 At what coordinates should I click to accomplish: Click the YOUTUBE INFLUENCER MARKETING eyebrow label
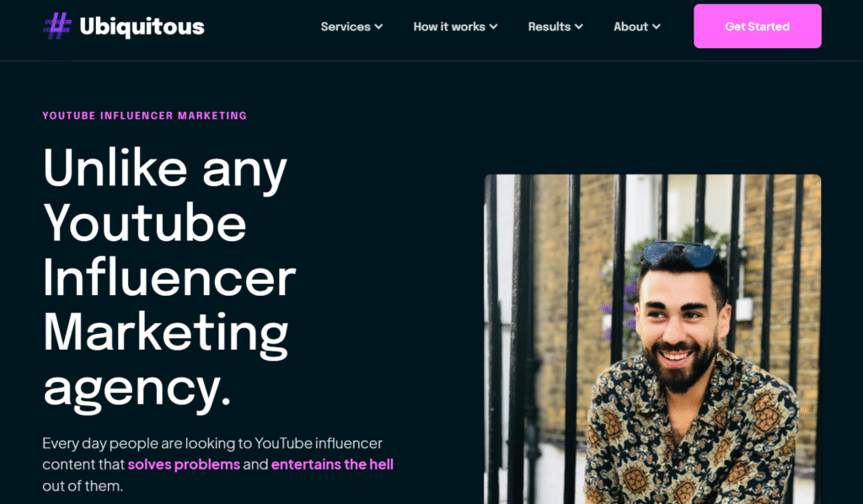(145, 115)
